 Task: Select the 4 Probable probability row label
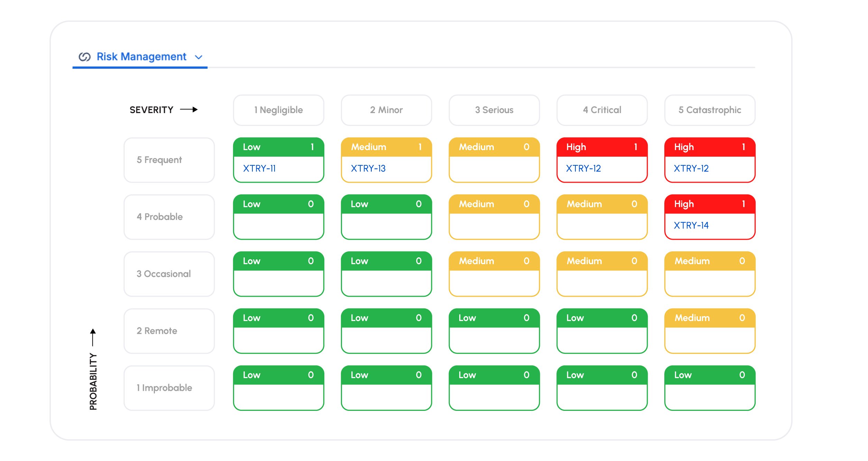169,217
